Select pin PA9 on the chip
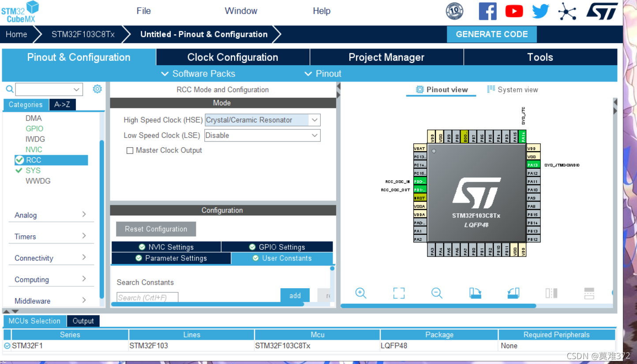The width and height of the screenshot is (637, 364). pos(533,198)
